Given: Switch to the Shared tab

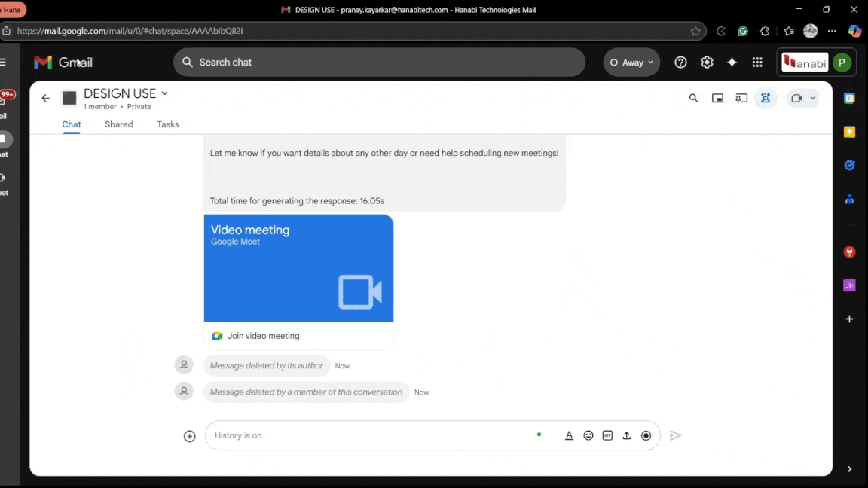Looking at the screenshot, I should [x=119, y=124].
